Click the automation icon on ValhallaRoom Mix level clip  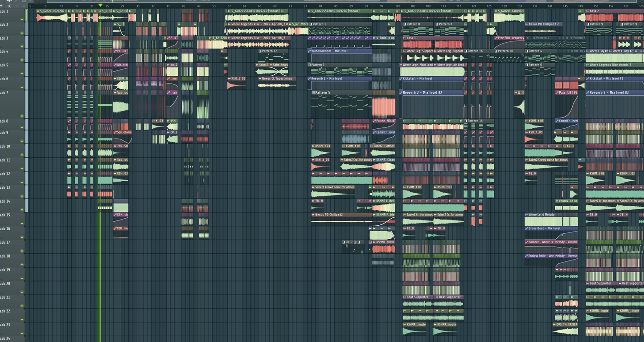309,51
